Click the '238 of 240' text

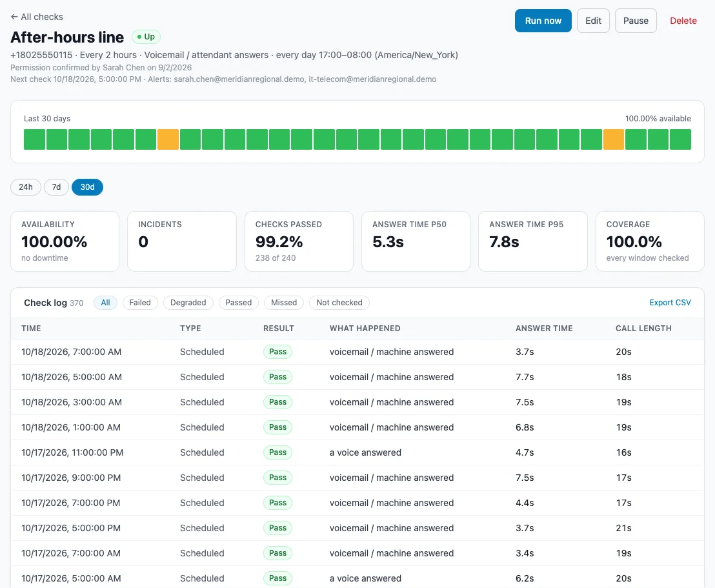click(276, 258)
